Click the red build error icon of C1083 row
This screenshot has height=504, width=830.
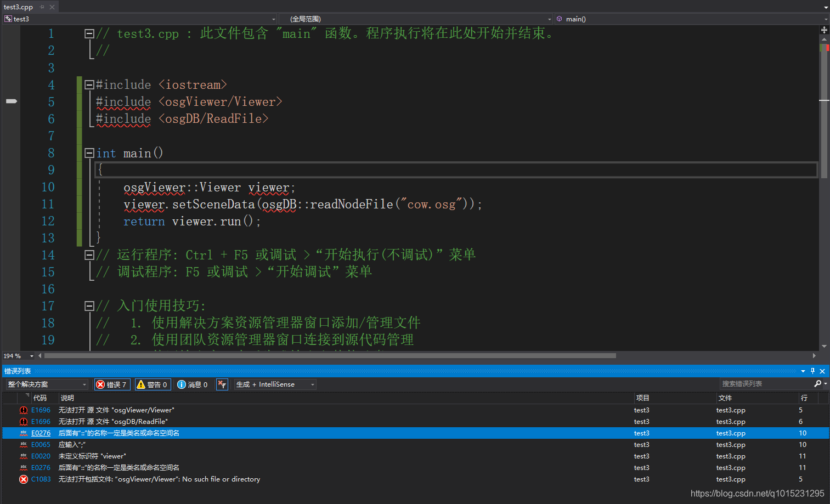click(x=24, y=479)
